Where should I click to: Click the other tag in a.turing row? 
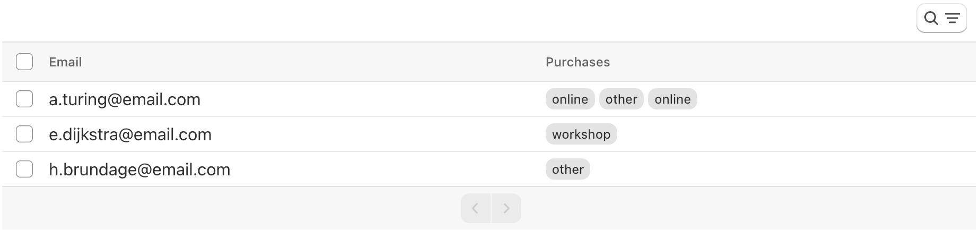(x=621, y=99)
